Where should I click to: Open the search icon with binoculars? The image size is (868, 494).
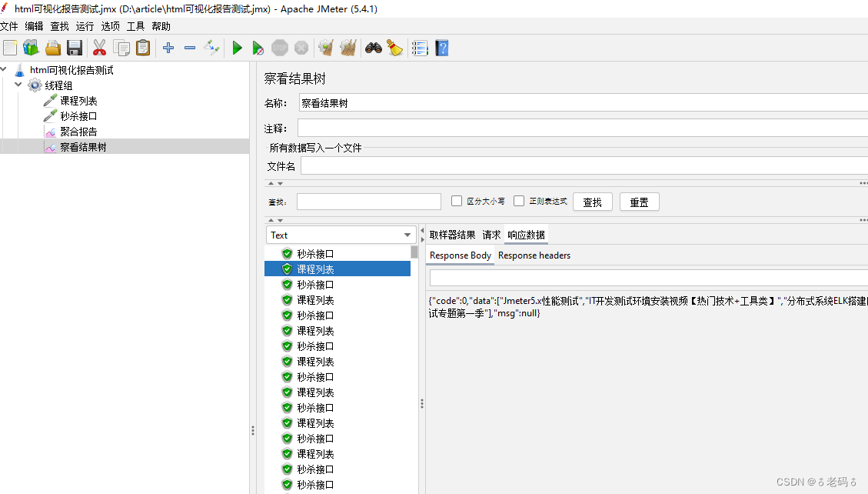coord(372,47)
